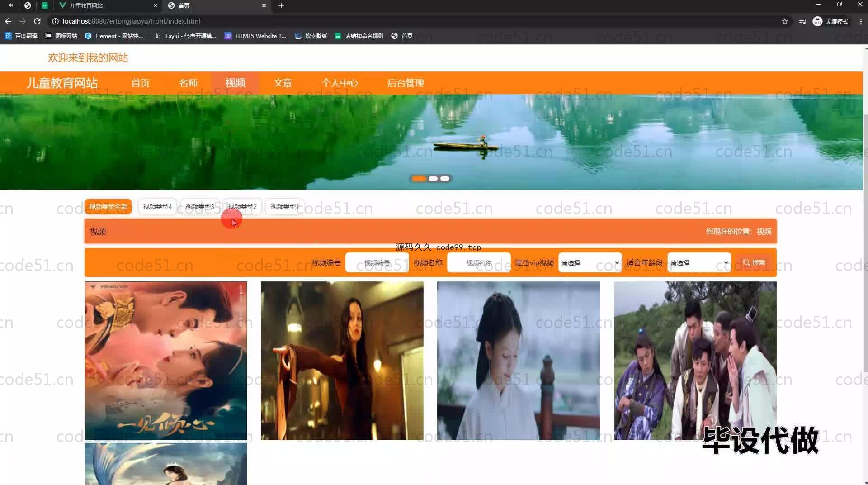Filter by 视频类型2
Image resolution: width=868 pixels, height=485 pixels.
[x=242, y=207]
